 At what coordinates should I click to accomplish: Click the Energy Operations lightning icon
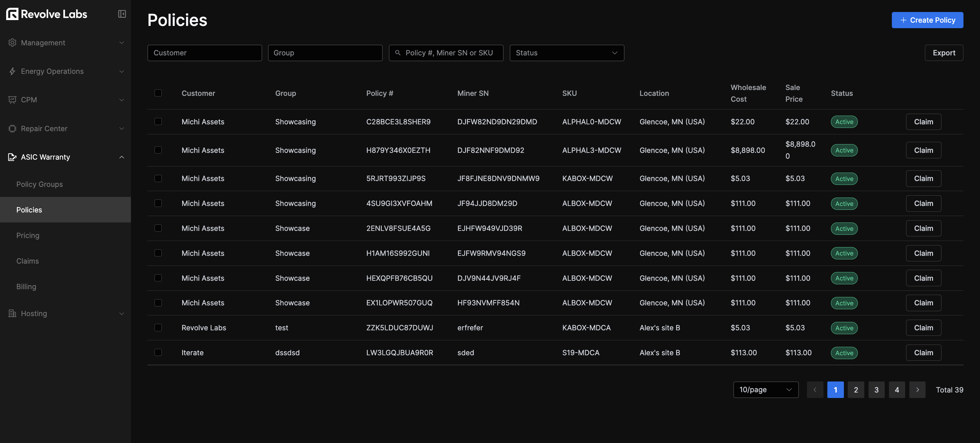tap(12, 71)
